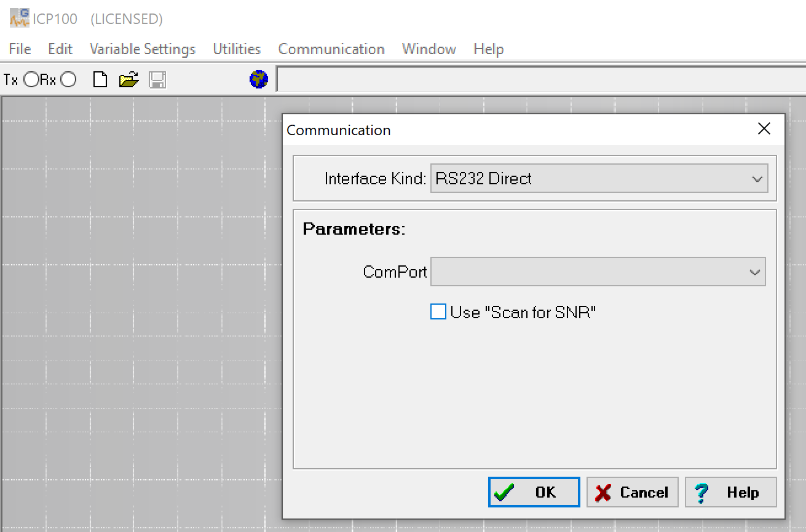Dismiss the dialog with Cancel

click(632, 491)
